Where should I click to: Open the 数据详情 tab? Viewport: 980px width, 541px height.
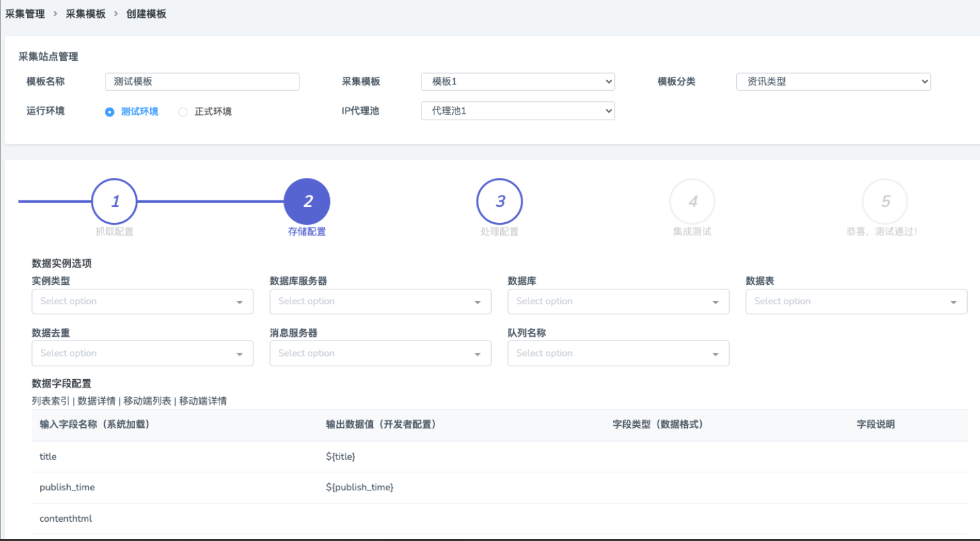point(97,401)
